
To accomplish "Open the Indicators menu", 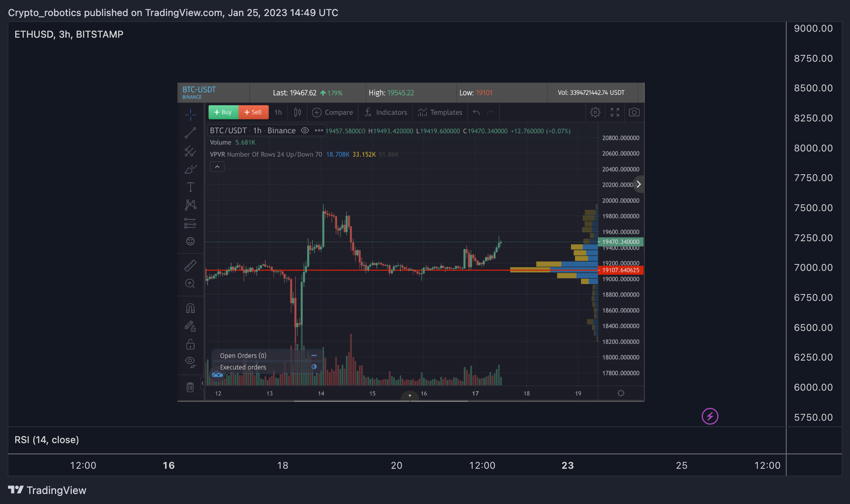I will click(386, 112).
